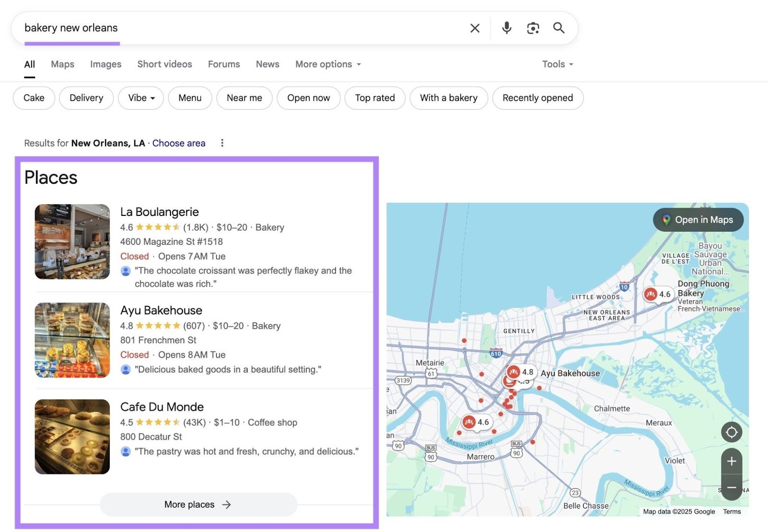Click the Choose area link
The image size is (768, 532).
(179, 143)
